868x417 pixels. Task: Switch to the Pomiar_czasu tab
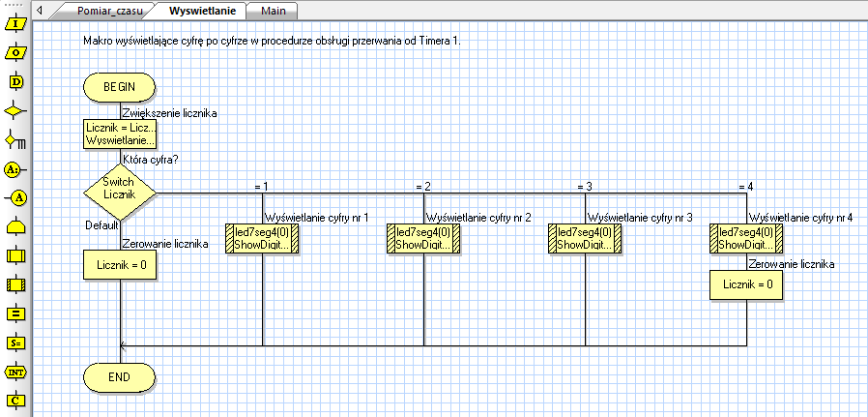tap(108, 11)
